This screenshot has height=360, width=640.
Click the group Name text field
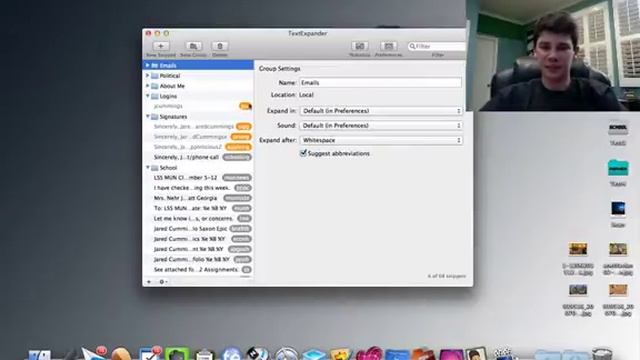coord(380,83)
